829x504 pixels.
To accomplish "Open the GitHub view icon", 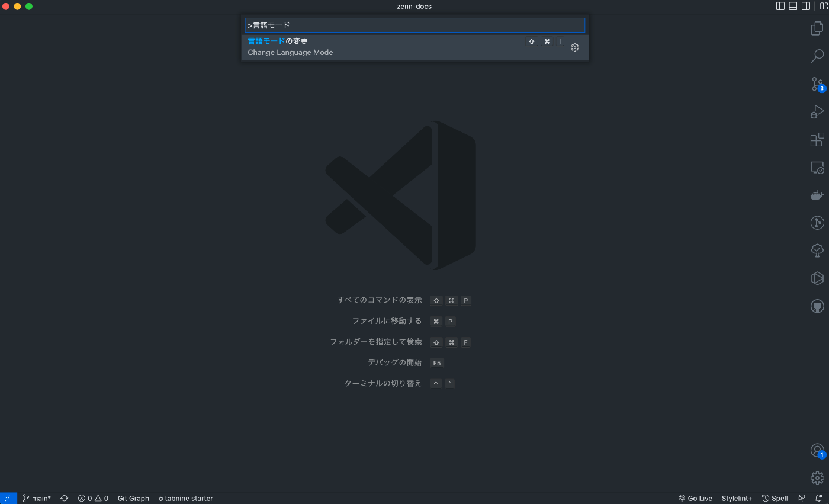I will (817, 306).
